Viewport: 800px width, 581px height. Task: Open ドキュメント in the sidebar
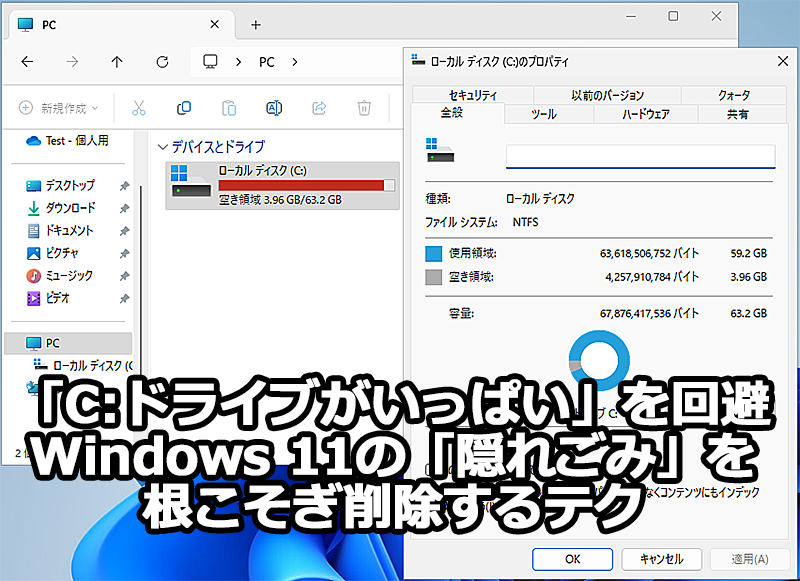pos(60,231)
